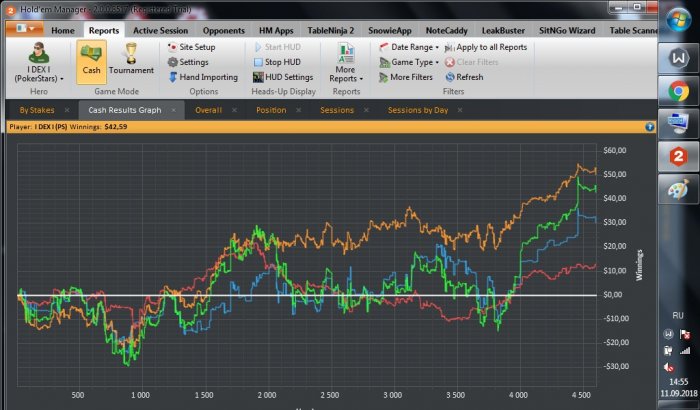Select Cash game mode
This screenshot has height=410, width=700.
pos(91,62)
